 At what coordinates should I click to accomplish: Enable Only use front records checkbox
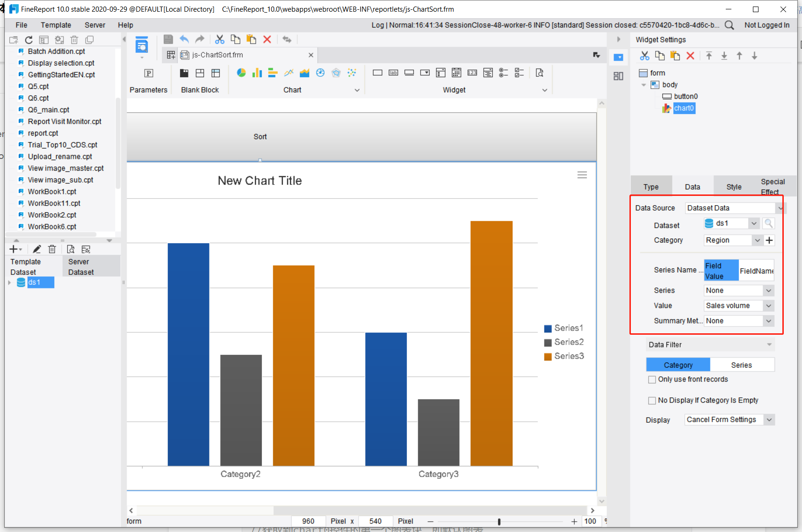click(652, 380)
